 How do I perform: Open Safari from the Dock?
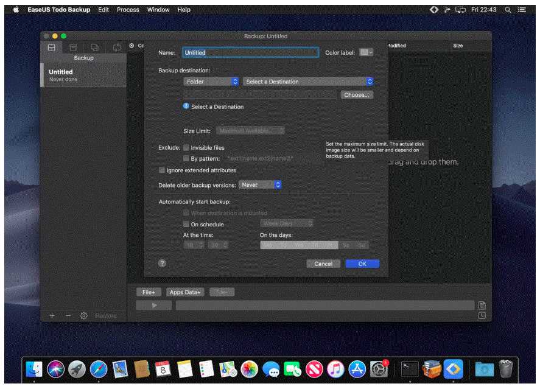(99, 369)
